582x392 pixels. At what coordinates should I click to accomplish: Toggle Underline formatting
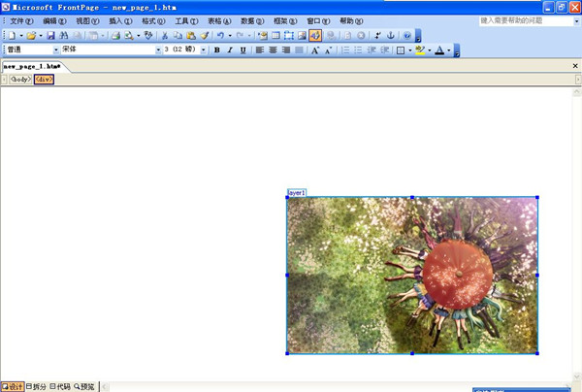243,49
